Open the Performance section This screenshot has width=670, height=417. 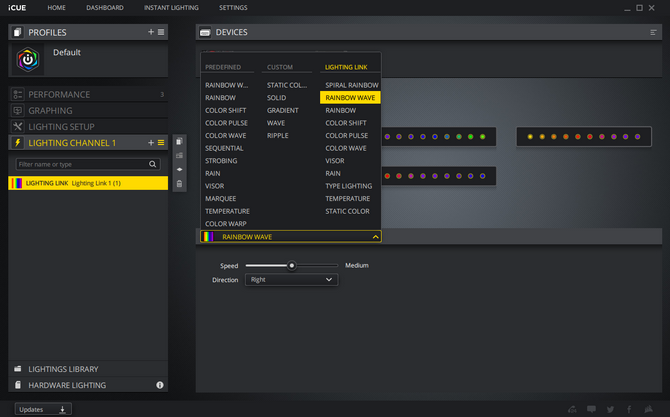click(x=88, y=94)
